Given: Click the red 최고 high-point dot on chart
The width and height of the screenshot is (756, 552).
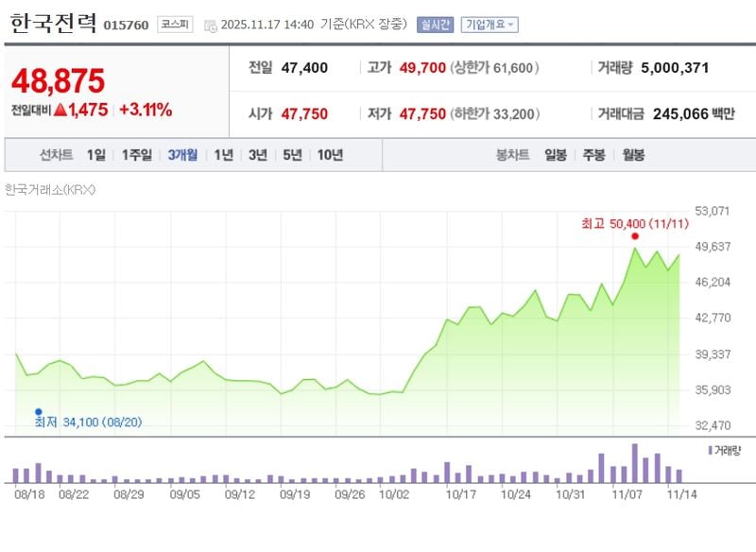Looking at the screenshot, I should (x=634, y=236).
